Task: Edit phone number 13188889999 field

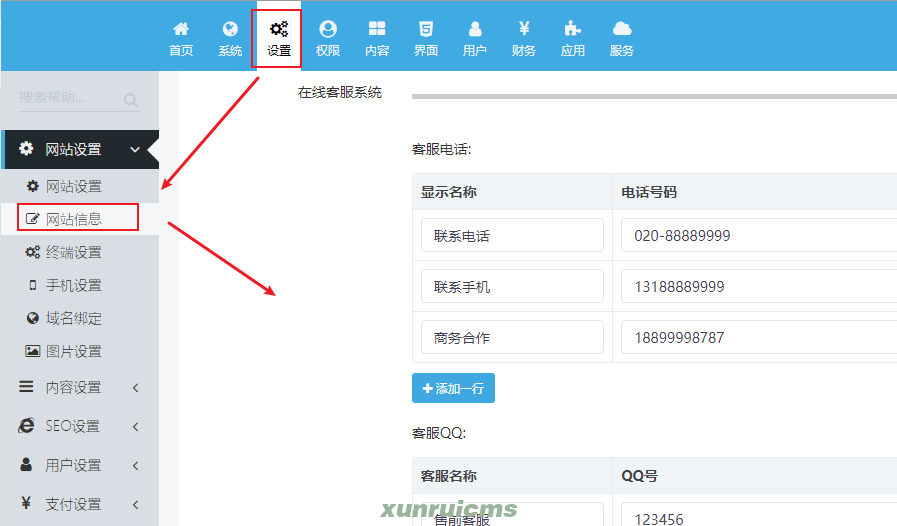Action: [x=759, y=286]
